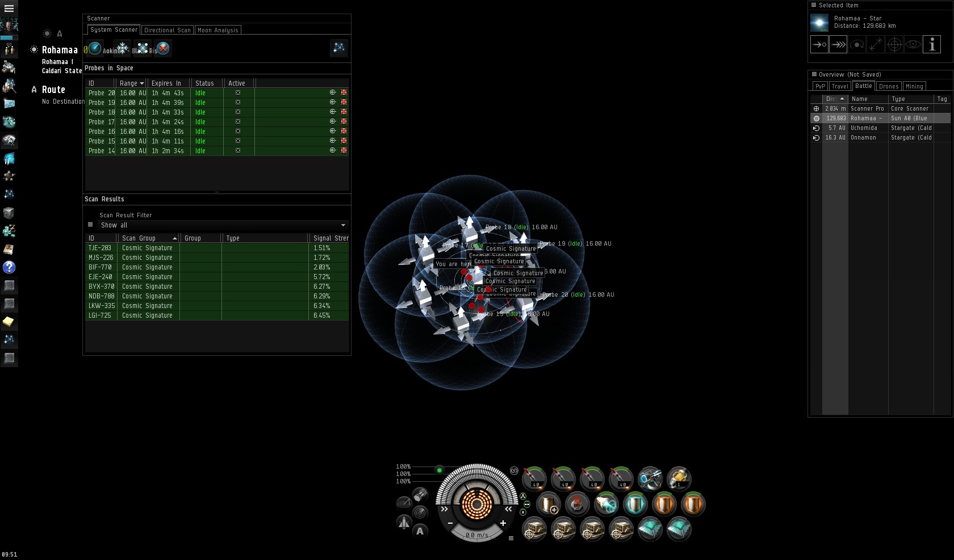Viewport: 954px width, 560px height.
Task: Switch to the Directional Scan tab
Action: pyautogui.click(x=168, y=30)
